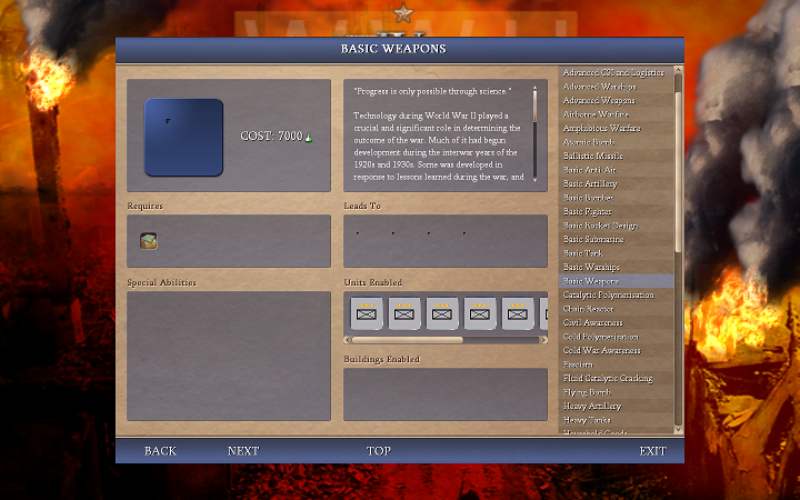This screenshot has width=800, height=500.
Task: Click the star emblem above the title bar
Action: pos(403,13)
